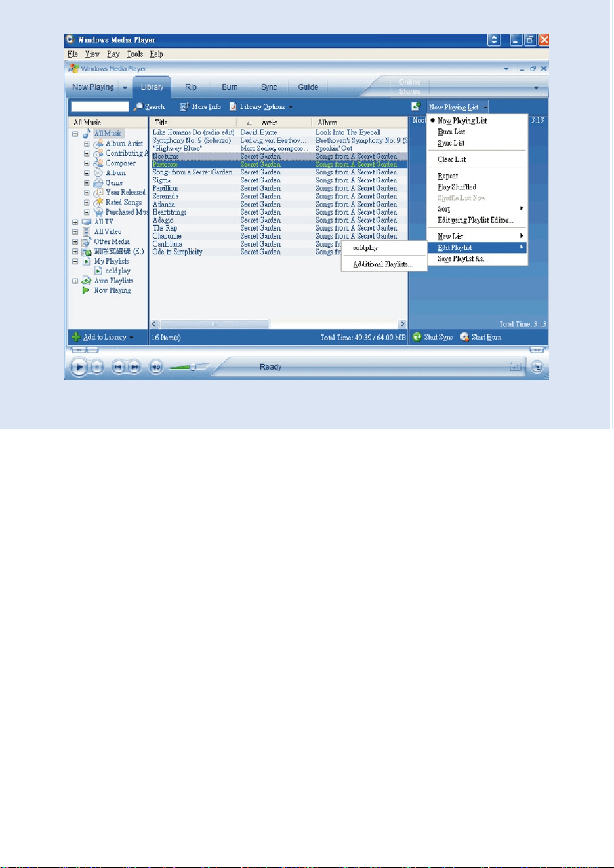
Task: Sort the list by Title column
Action: [x=194, y=123]
